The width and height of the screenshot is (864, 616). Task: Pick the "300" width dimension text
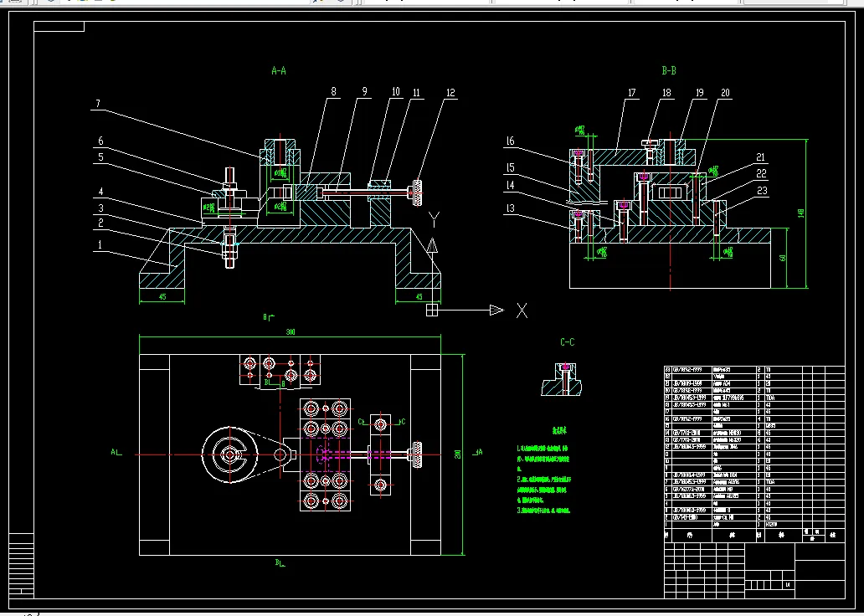[291, 331]
